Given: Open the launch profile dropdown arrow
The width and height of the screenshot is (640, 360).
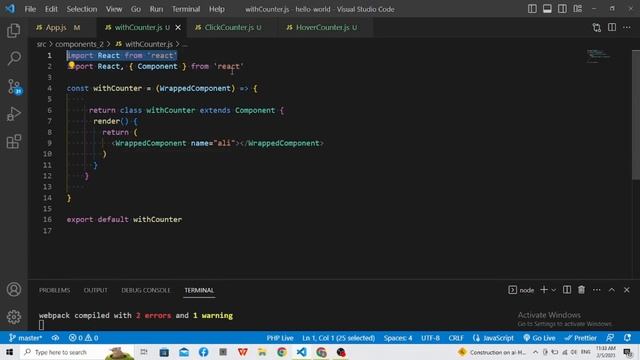Looking at the screenshot, I should [554, 290].
